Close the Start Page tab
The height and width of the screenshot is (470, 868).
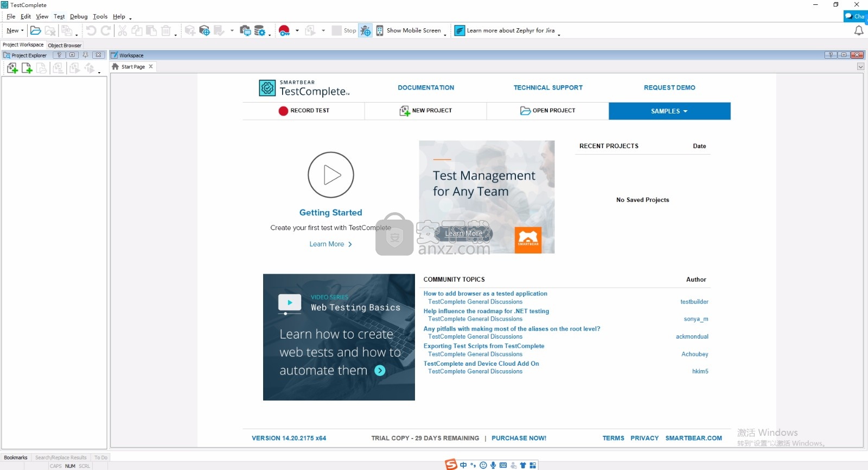pos(151,66)
